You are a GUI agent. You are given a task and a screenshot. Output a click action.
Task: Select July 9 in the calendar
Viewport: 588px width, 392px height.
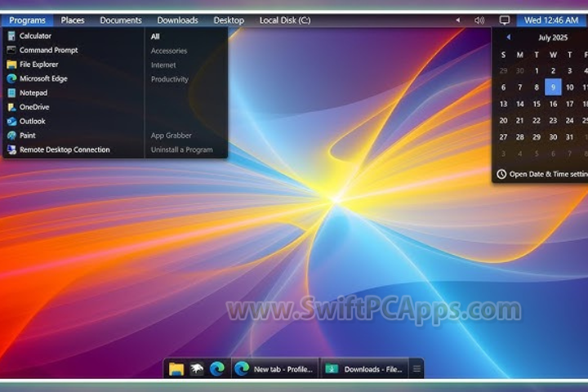pyautogui.click(x=553, y=87)
